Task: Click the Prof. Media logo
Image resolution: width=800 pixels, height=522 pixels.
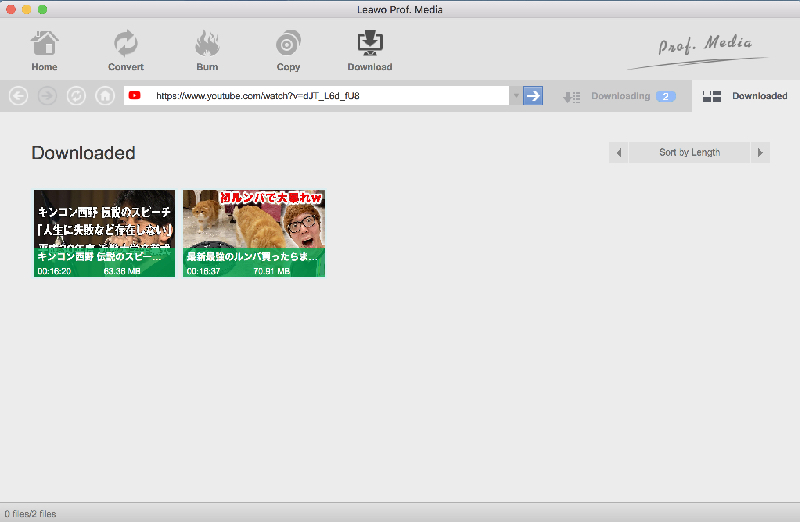Action: click(700, 51)
